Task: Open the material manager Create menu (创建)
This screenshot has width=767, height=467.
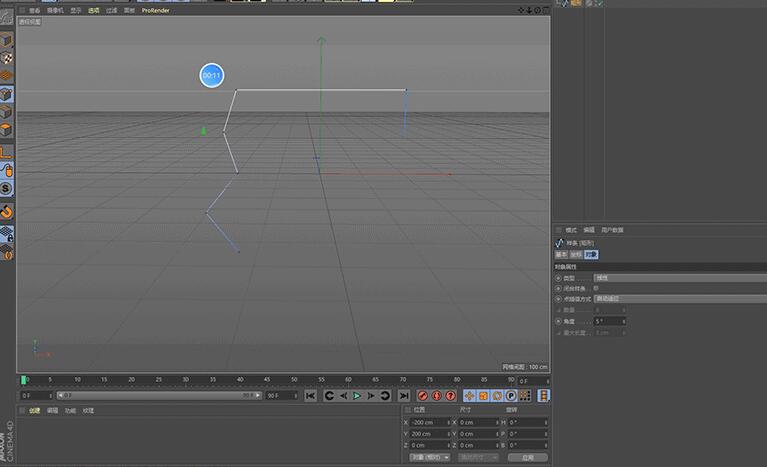Action: pos(34,411)
